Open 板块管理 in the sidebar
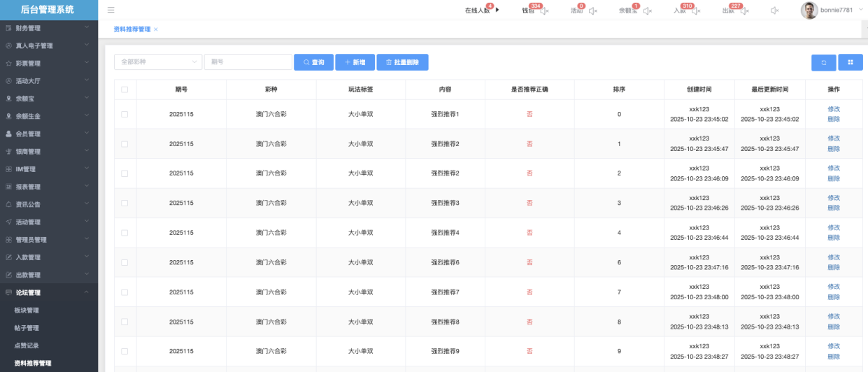Image resolution: width=868 pixels, height=372 pixels. (27, 310)
